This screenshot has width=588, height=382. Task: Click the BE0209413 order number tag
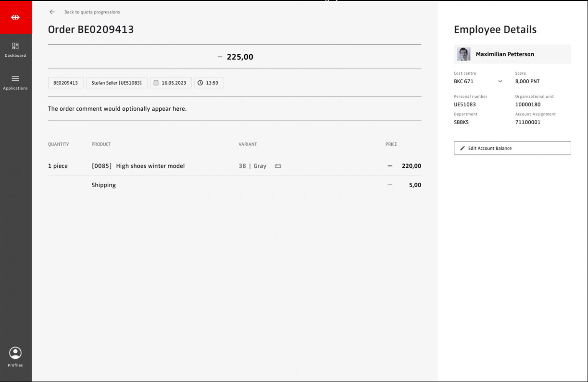pyautogui.click(x=65, y=83)
